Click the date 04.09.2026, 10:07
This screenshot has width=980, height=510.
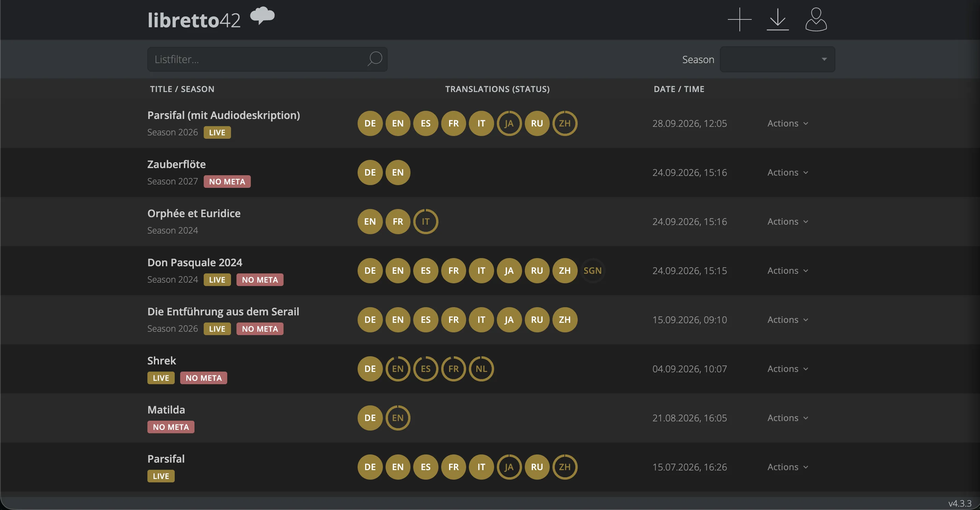pos(690,369)
